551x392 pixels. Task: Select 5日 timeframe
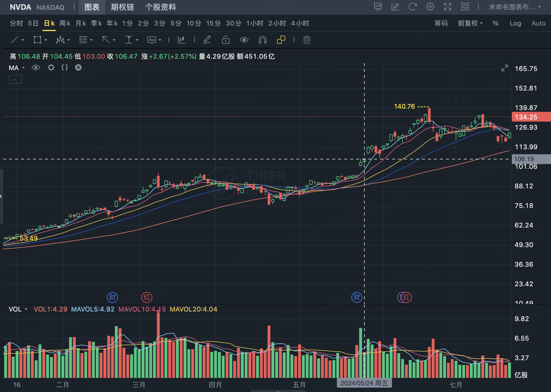[x=33, y=23]
